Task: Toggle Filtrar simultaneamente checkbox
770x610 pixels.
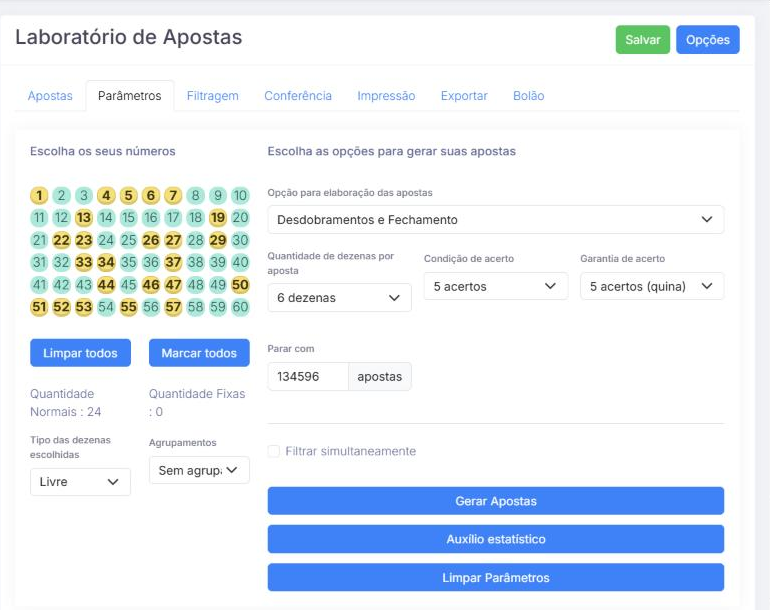Action: coord(274,451)
